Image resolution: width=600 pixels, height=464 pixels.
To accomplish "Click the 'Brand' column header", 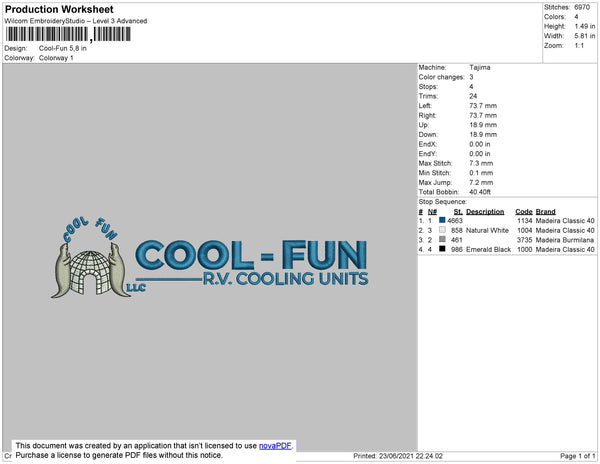I will 546,212.
